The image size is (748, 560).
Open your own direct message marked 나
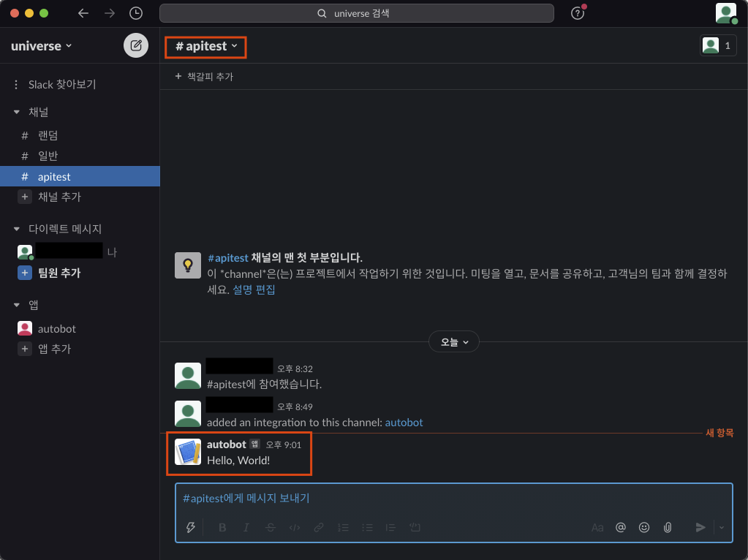point(80,251)
